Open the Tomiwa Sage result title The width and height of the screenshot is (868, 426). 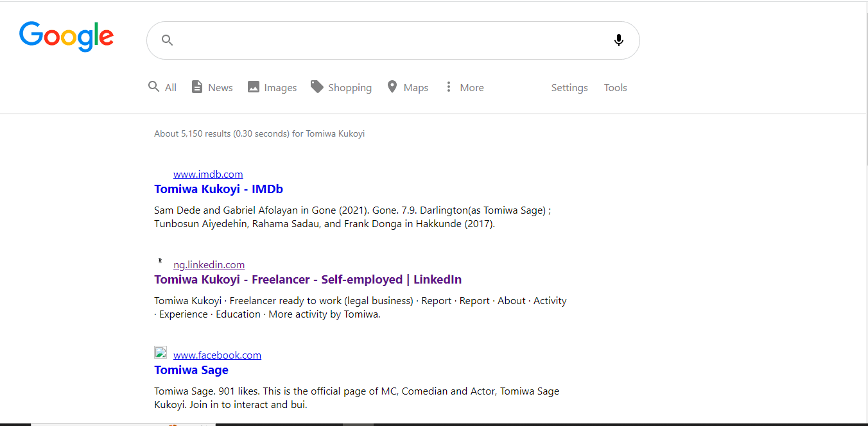[x=191, y=370]
